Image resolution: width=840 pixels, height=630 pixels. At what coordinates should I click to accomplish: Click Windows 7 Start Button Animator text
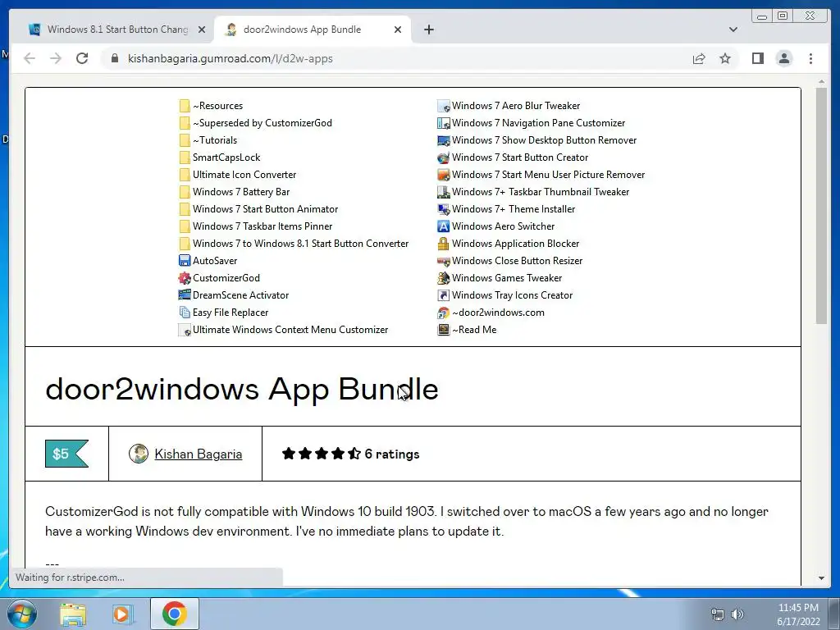[265, 208]
